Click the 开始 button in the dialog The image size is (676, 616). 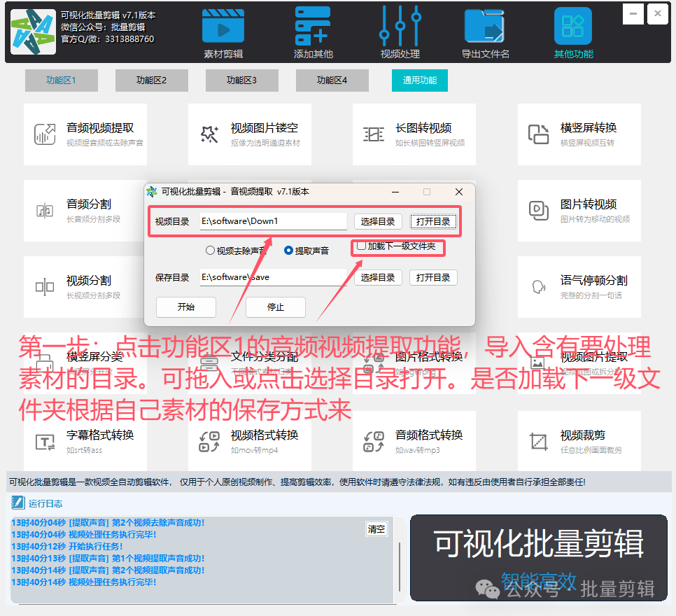point(186,307)
